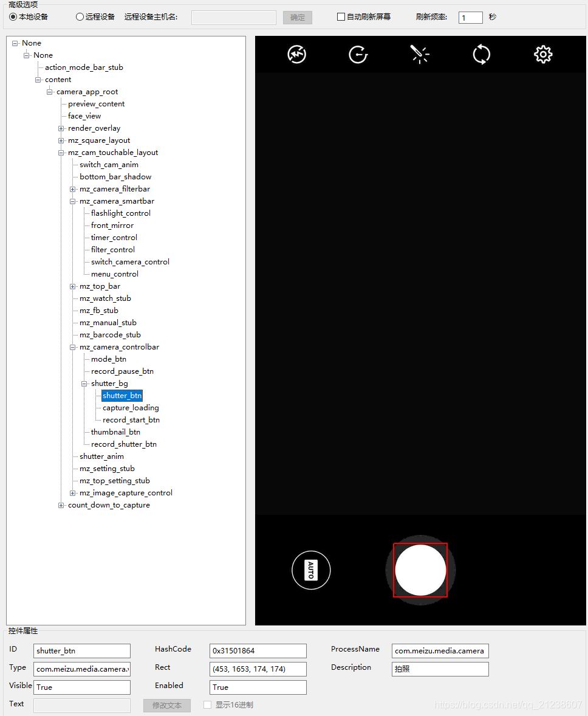
Task: Select front_mirror tree item
Action: [x=112, y=225]
